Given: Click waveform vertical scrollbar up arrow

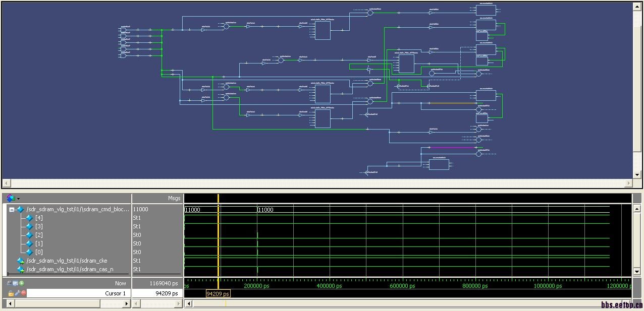Looking at the screenshot, I should pos(637,209).
